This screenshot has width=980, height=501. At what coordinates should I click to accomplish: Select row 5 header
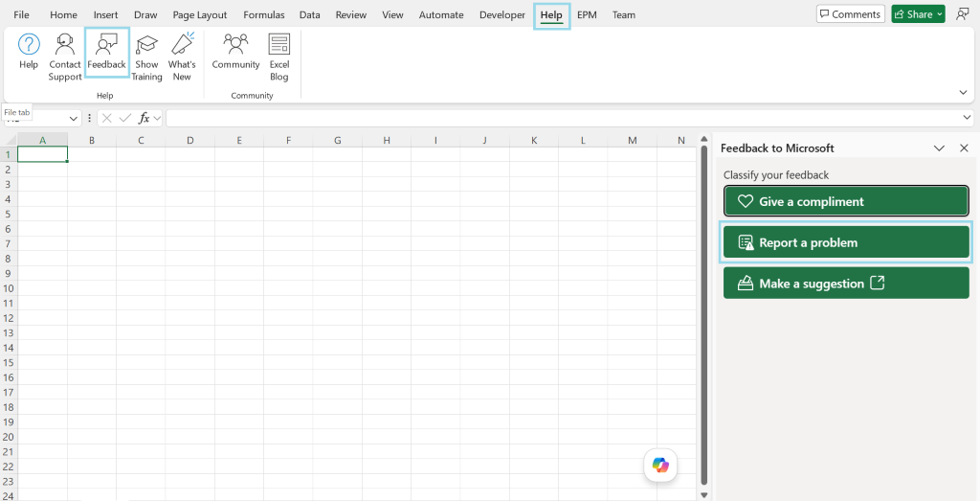click(x=9, y=214)
